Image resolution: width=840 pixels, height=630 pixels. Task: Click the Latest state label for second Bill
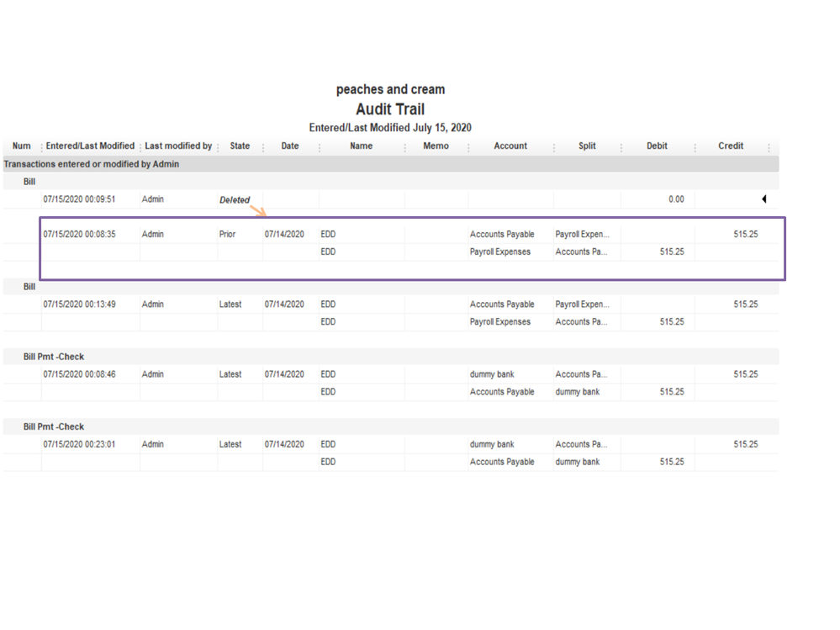pos(230,304)
